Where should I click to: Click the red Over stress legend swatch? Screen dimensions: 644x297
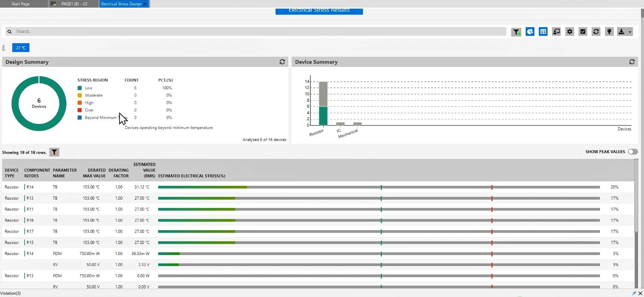click(79, 110)
